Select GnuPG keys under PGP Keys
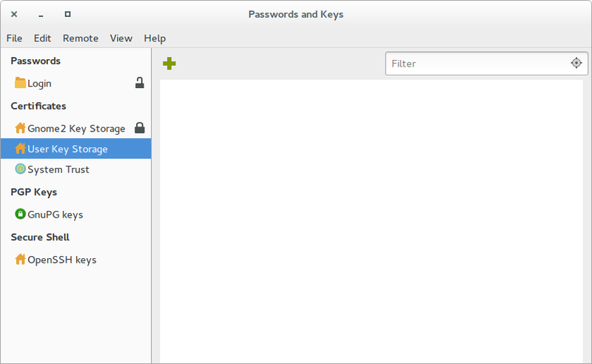Viewport: 592px width, 364px height. click(76, 215)
